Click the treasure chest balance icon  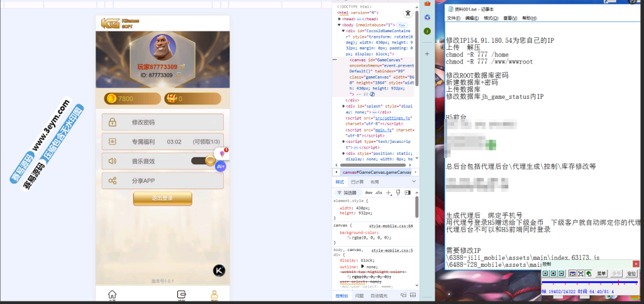[171, 99]
